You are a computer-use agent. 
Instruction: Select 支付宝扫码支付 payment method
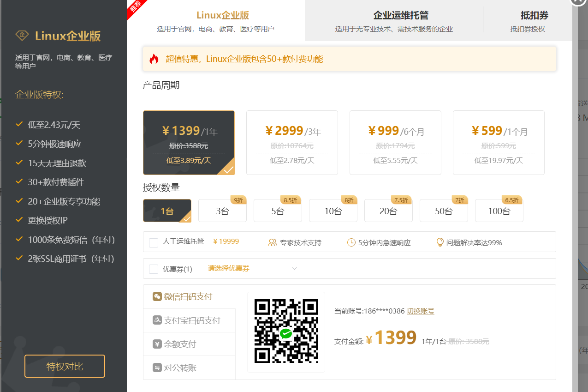click(x=189, y=320)
